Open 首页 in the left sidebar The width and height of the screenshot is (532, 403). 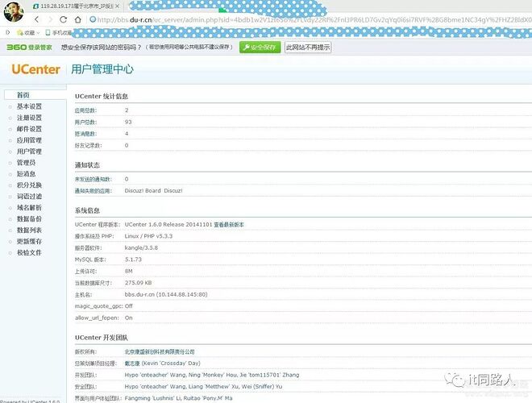click(24, 96)
